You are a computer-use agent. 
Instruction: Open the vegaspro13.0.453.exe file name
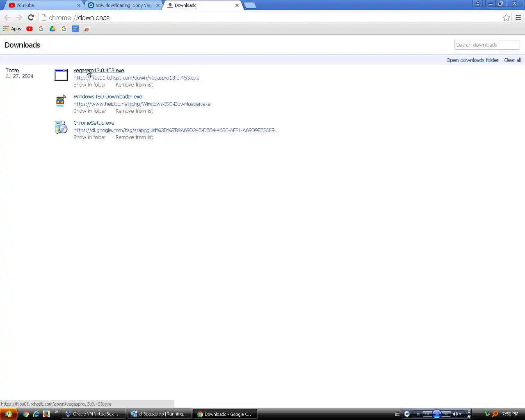(98, 70)
